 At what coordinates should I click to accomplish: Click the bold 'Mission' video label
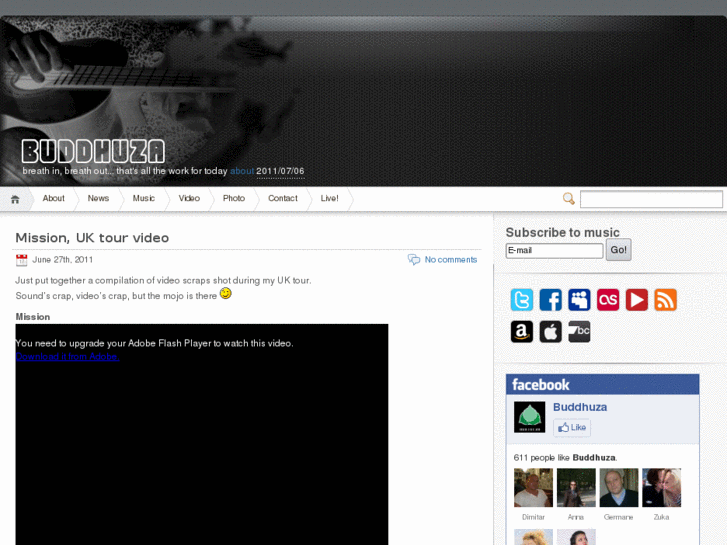pos(32,317)
